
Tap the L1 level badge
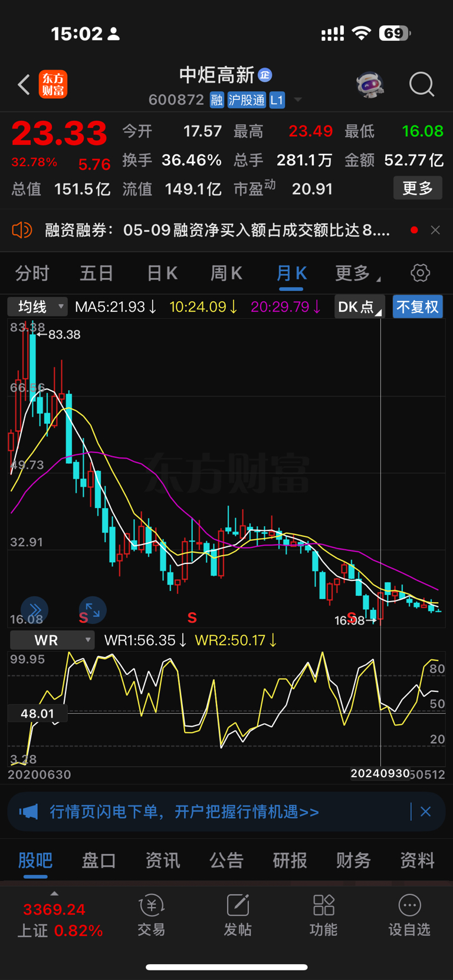tap(277, 100)
